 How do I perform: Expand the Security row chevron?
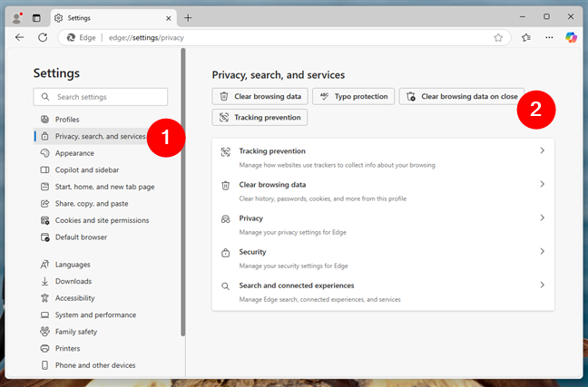542,251
